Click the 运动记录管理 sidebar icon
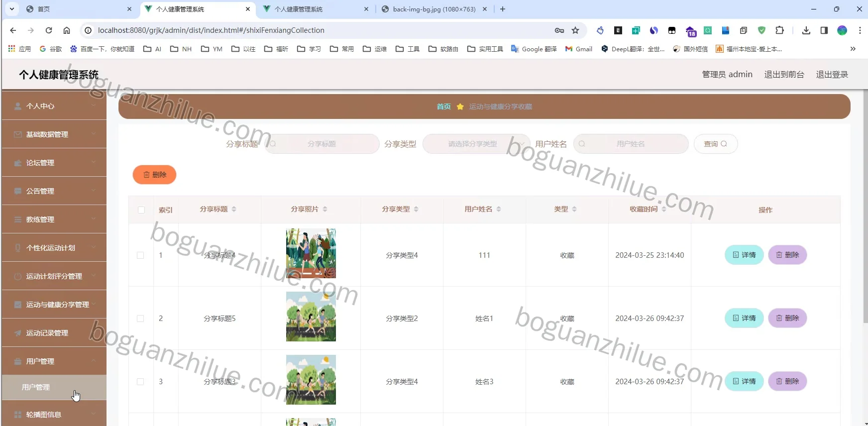Viewport: 868px width, 426px height. click(18, 333)
